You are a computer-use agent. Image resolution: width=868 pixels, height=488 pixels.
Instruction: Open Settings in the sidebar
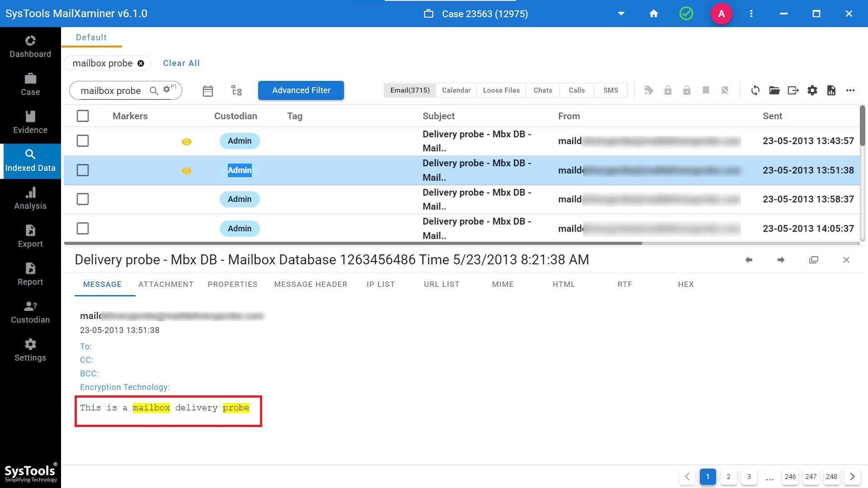[x=30, y=351]
